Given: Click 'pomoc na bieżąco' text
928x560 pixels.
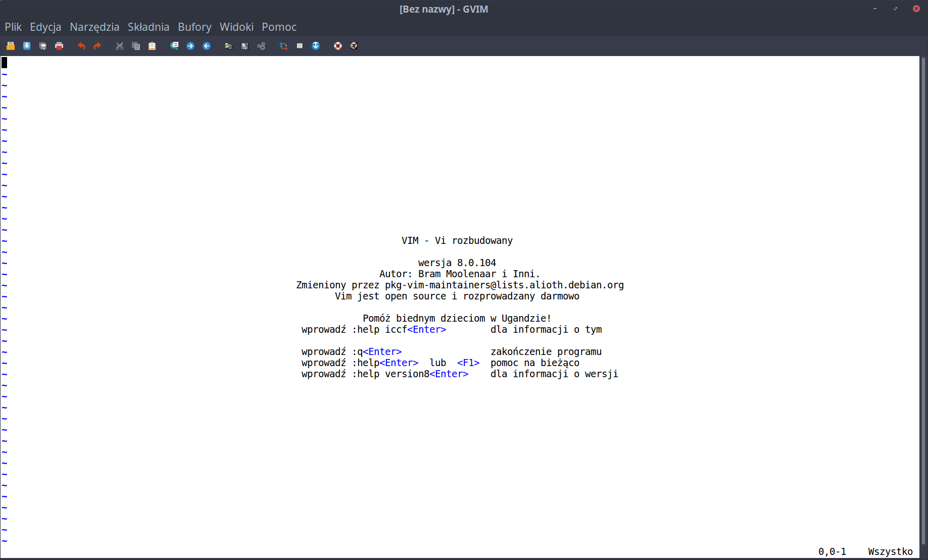Looking at the screenshot, I should tap(535, 363).
